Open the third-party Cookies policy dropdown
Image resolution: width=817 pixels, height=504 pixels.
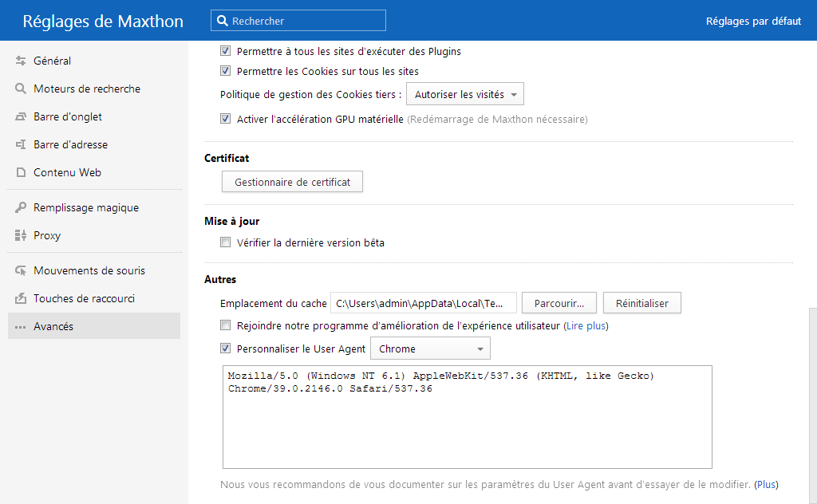pos(465,94)
